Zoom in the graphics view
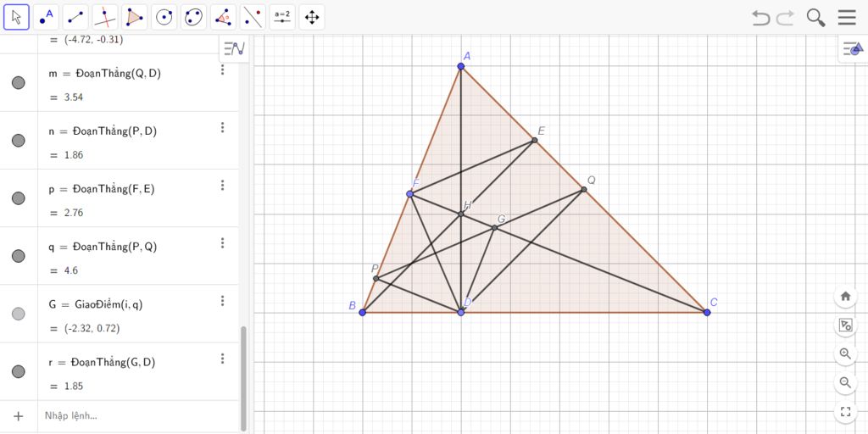868x434 pixels. [845, 353]
